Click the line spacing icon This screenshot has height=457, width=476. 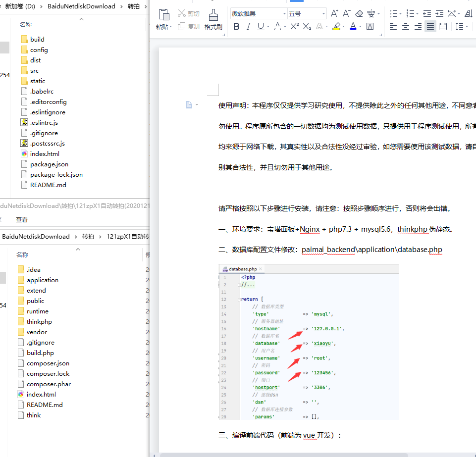459,26
